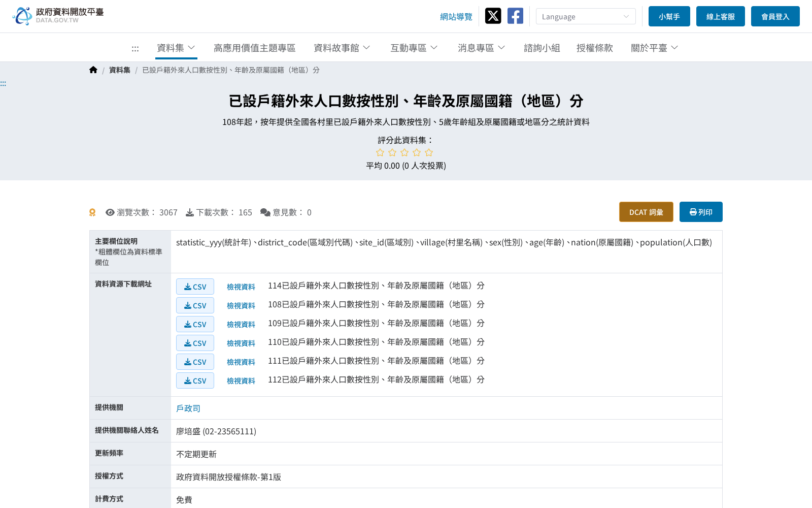Download CSV for 108 dataset
The image size is (812, 508).
195,305
